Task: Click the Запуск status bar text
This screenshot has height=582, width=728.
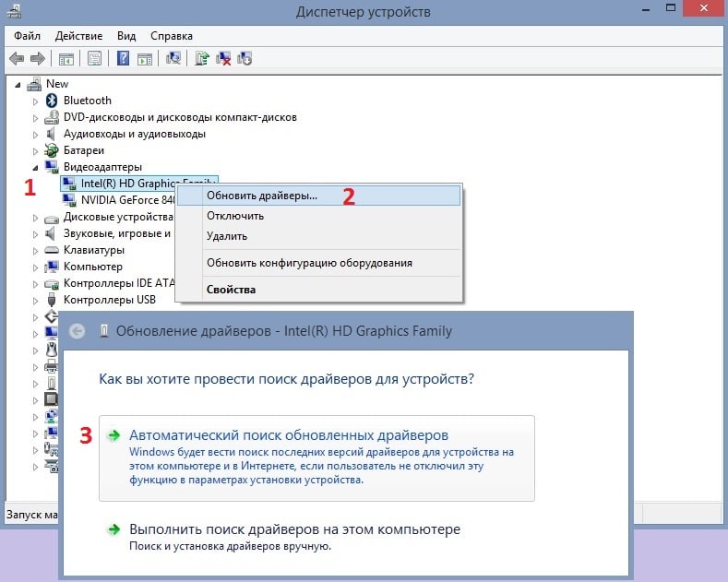Action: click(x=32, y=515)
